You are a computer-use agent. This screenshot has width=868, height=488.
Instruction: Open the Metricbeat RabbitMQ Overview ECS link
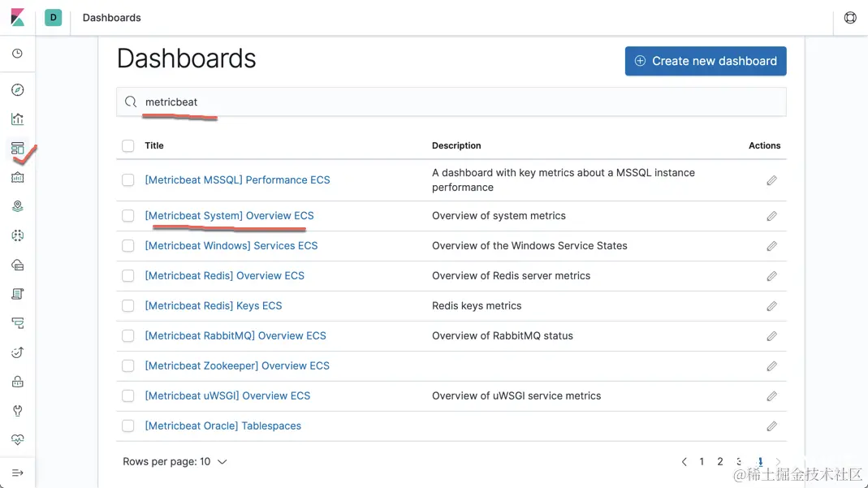click(x=235, y=336)
